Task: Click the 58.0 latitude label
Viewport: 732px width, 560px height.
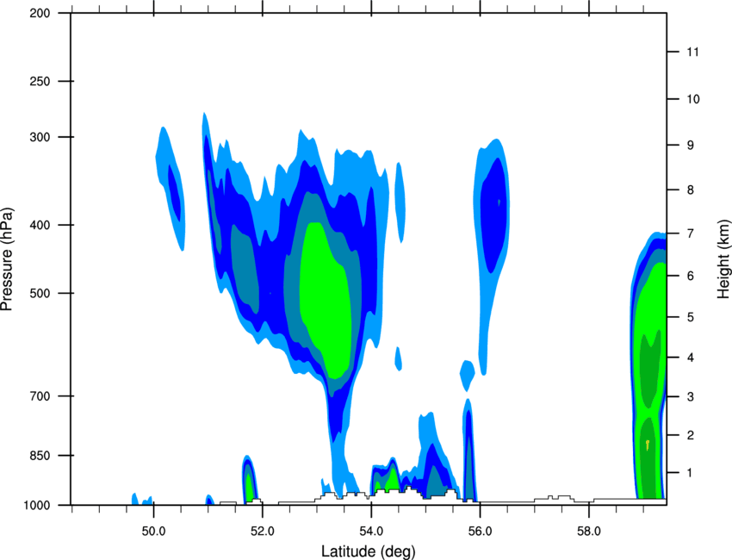Action: pyautogui.click(x=589, y=532)
